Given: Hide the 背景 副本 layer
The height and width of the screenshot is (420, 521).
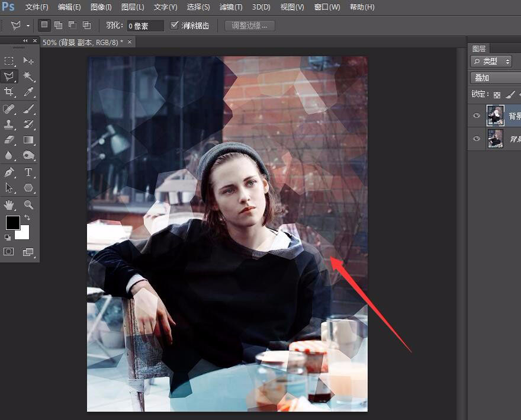Looking at the screenshot, I should tap(477, 116).
